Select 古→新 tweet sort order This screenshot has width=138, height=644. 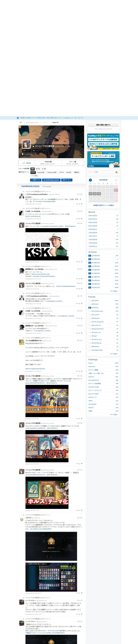[x=44, y=169]
